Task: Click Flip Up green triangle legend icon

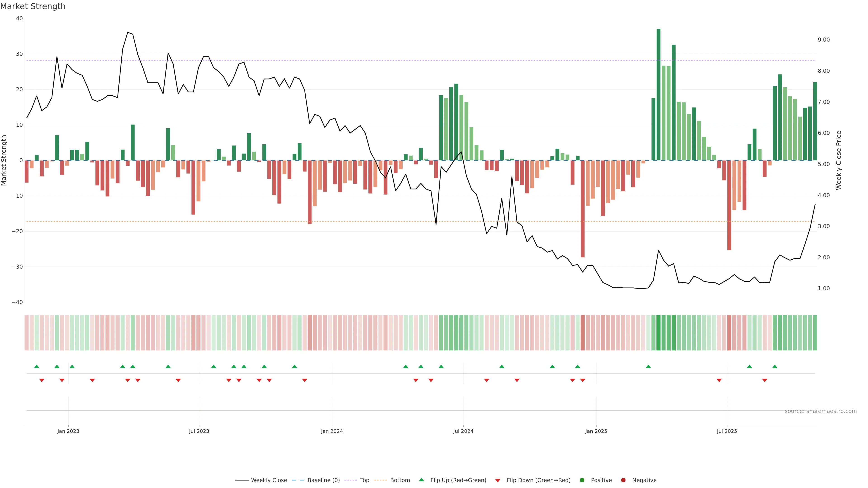Action: pos(421,480)
